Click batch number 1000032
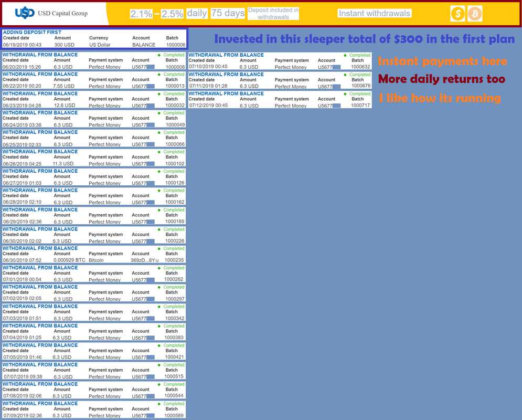Image resolution: width=522 pixels, height=420 pixels. click(x=175, y=105)
